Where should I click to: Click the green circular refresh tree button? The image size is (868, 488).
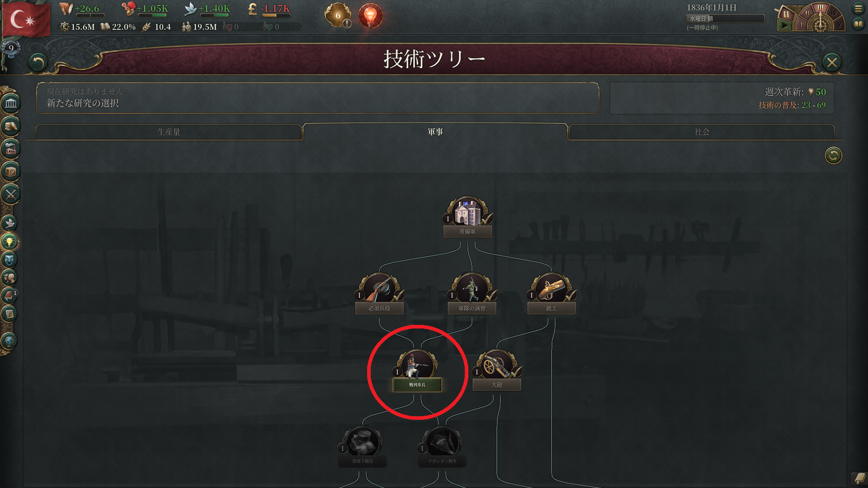click(x=833, y=155)
